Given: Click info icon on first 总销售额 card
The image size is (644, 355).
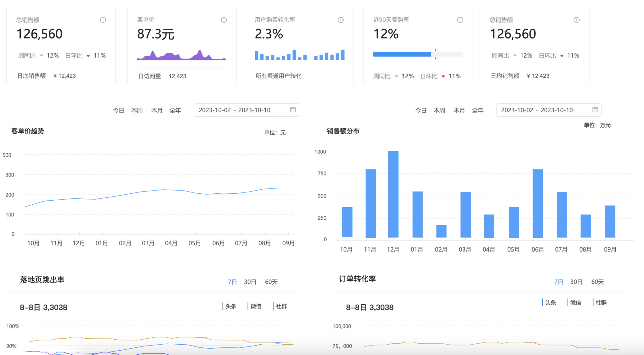Looking at the screenshot, I should (103, 20).
